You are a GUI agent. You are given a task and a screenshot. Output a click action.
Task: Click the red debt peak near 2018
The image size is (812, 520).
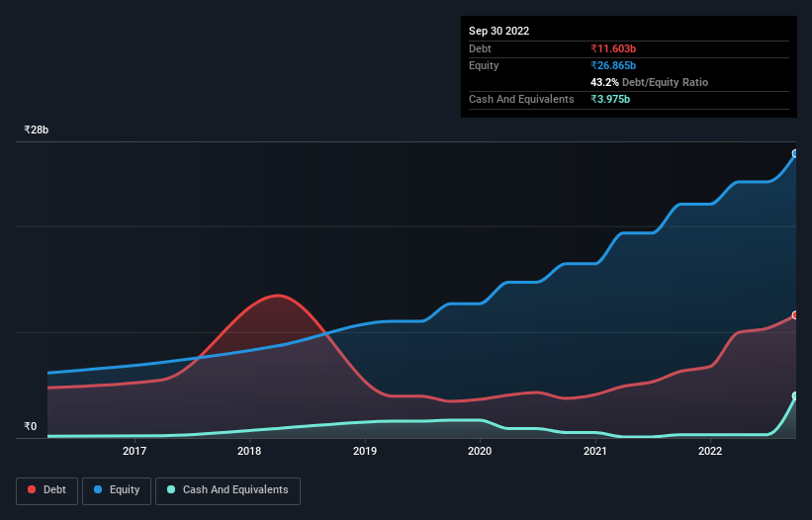(278, 296)
